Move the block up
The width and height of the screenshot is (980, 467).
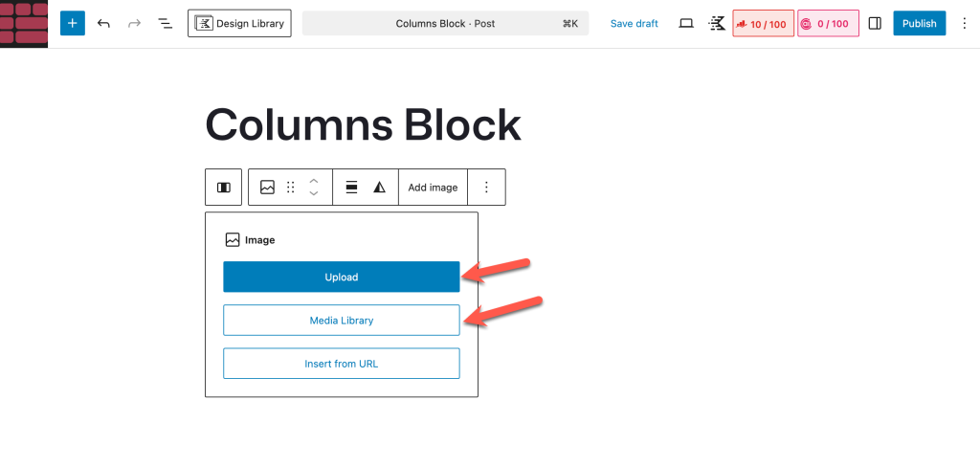[x=314, y=179]
